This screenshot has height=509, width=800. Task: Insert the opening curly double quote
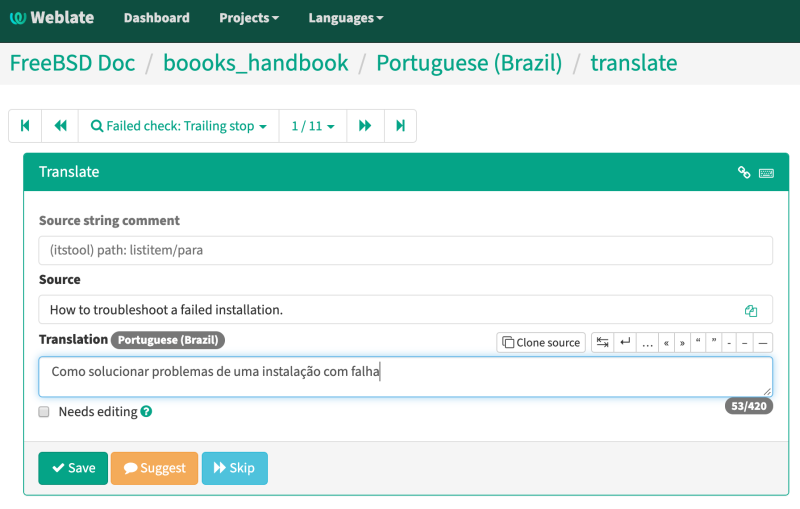698,343
